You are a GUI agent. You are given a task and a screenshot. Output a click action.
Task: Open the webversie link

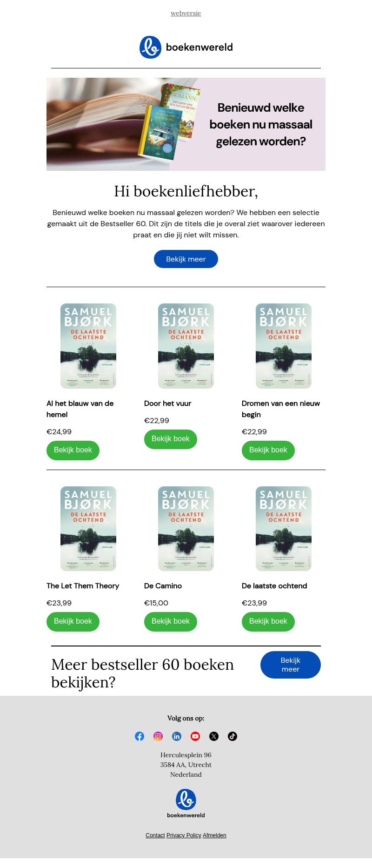pyautogui.click(x=186, y=13)
